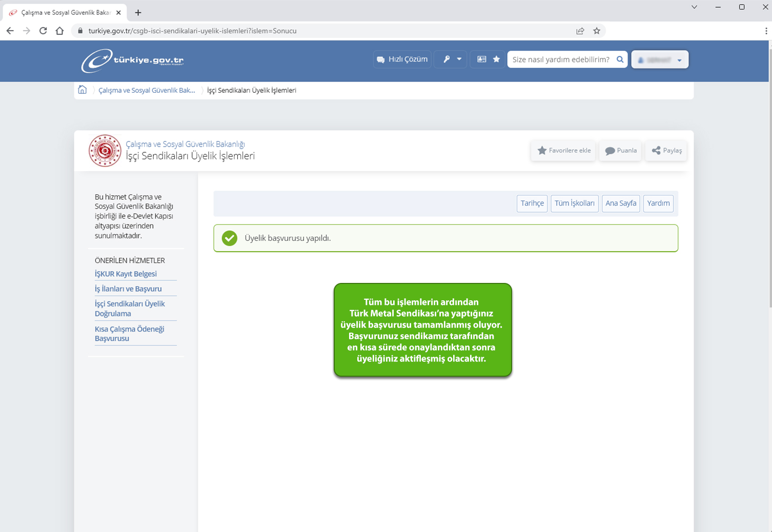Focus the Size nasıl yardım edebilirim search field
Screen dimensions: 772x532
coord(561,59)
